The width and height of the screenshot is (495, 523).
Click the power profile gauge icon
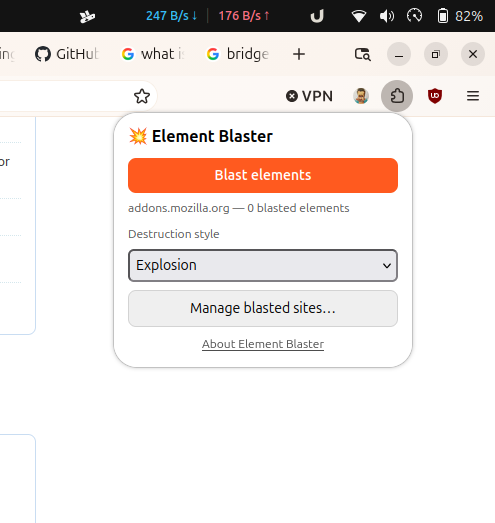[x=414, y=16]
